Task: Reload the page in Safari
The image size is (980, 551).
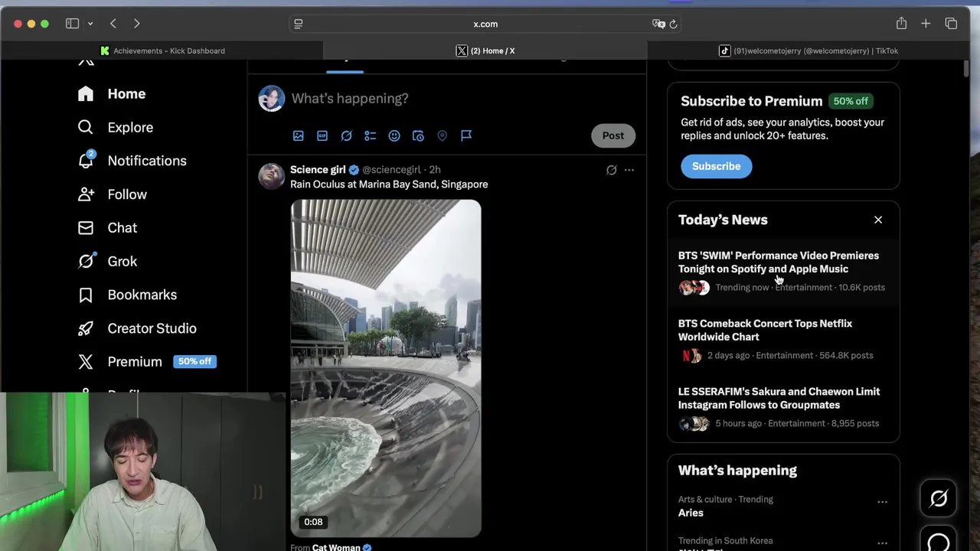Action: pyautogui.click(x=673, y=24)
